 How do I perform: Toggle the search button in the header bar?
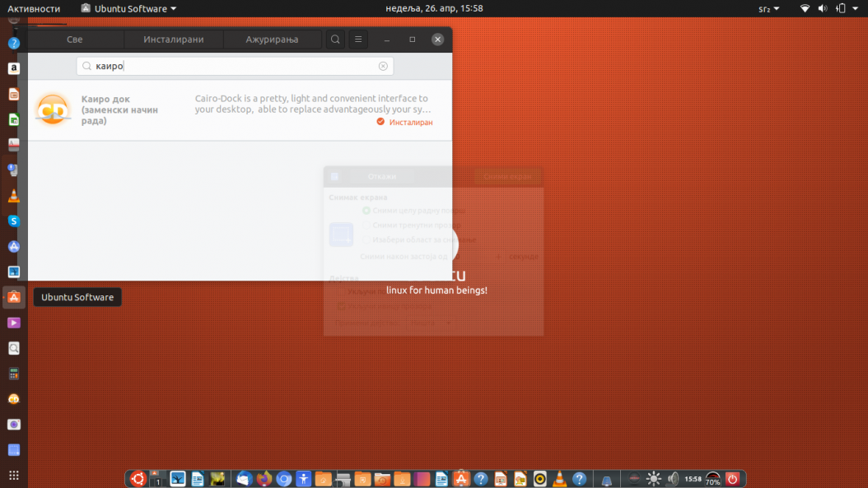[x=335, y=40]
